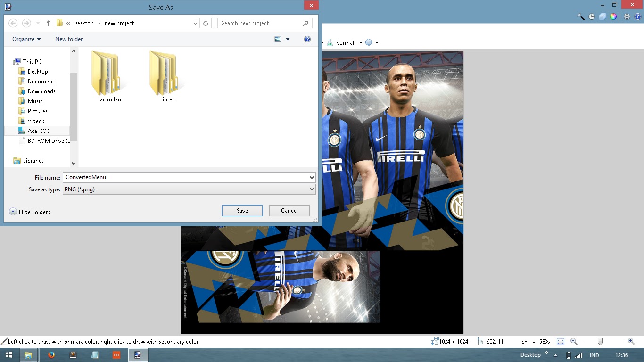This screenshot has width=644, height=362.
Task: Go up one folder level
Action: [48, 23]
